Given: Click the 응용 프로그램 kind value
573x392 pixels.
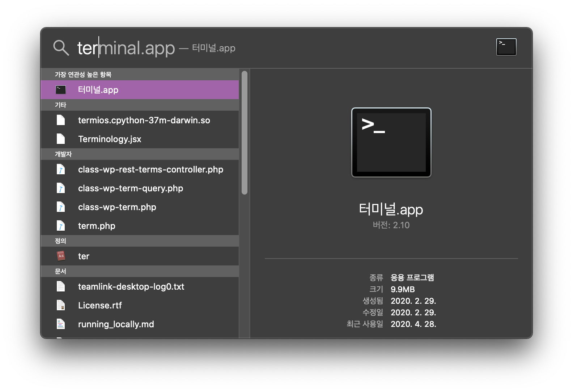Looking at the screenshot, I should pos(412,277).
